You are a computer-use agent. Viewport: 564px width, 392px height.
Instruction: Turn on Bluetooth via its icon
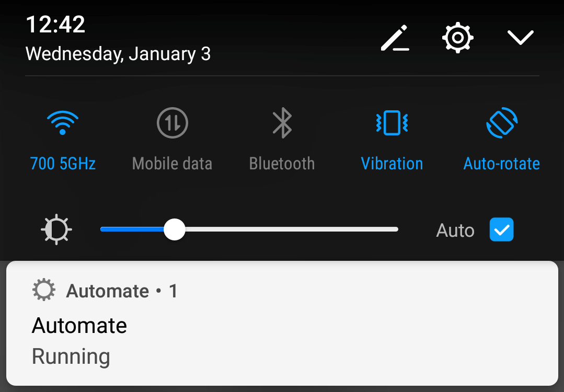(x=282, y=123)
